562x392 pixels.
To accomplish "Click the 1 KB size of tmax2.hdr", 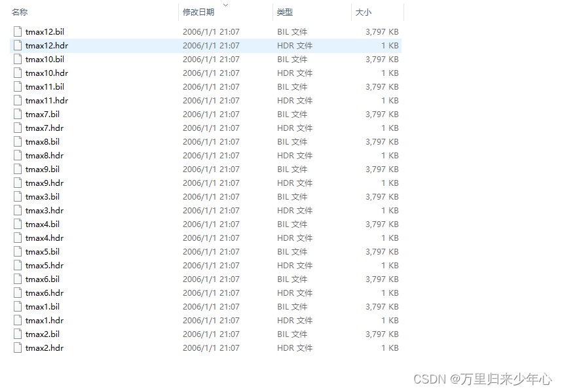I will [x=390, y=347].
